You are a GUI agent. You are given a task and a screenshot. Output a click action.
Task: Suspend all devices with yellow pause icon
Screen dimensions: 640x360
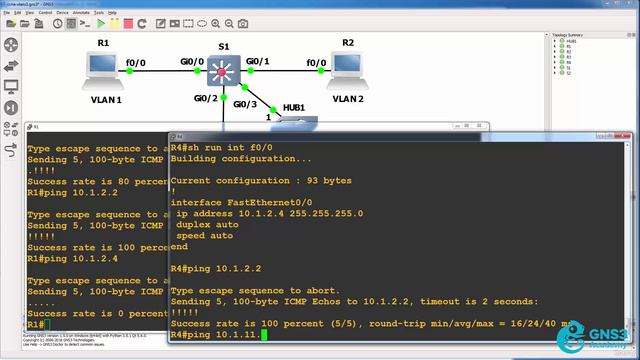tap(114, 24)
